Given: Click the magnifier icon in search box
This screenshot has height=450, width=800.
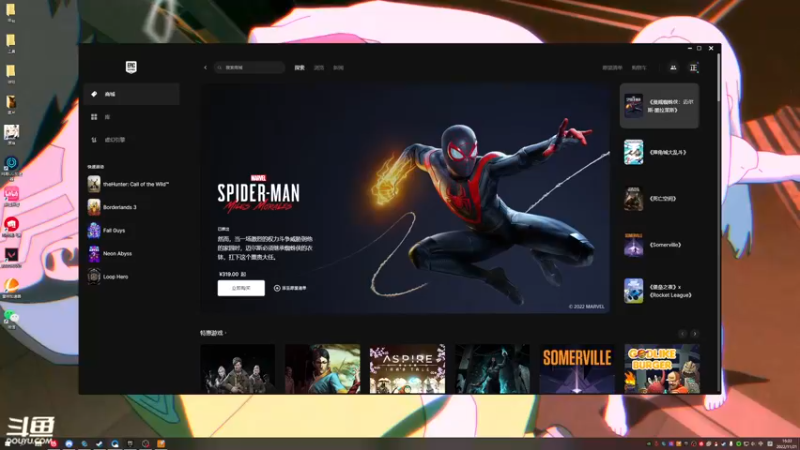Looking at the screenshot, I should click(220, 67).
